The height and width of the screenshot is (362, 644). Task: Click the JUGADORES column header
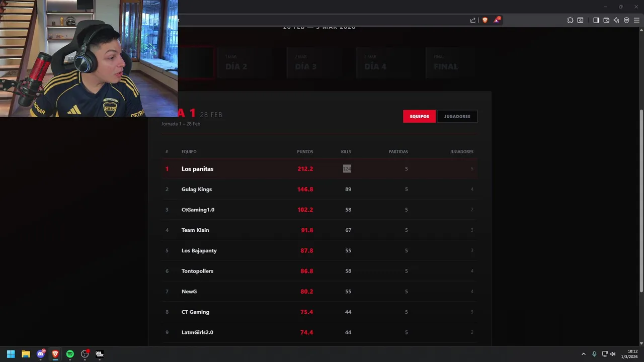tap(461, 151)
